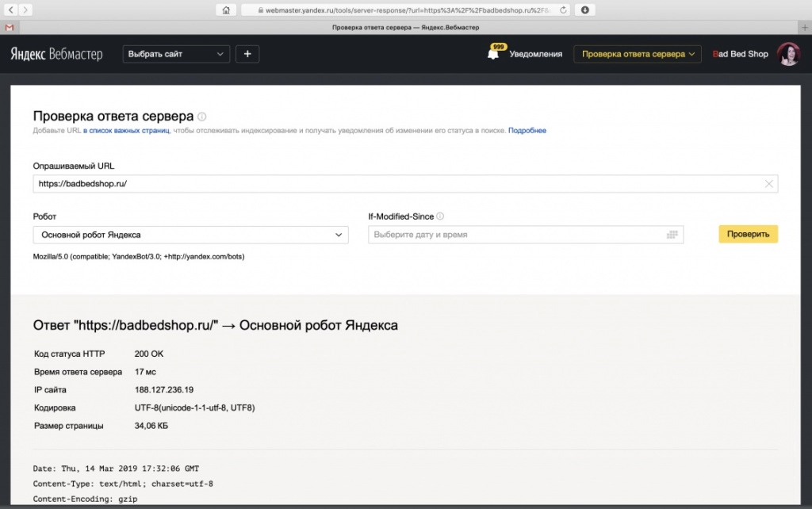The height and width of the screenshot is (509, 812).
Task: Open the pinned Gmail tab icon
Action: pyautogui.click(x=10, y=28)
